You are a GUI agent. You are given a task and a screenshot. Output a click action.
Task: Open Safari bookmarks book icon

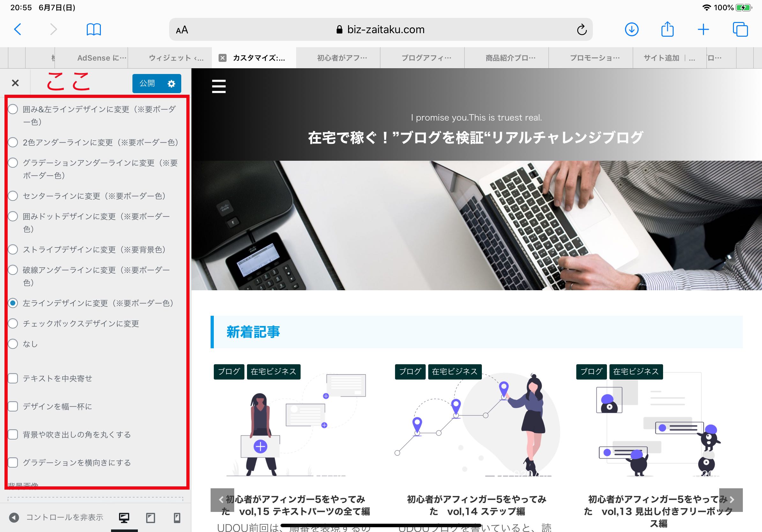pos(93,29)
